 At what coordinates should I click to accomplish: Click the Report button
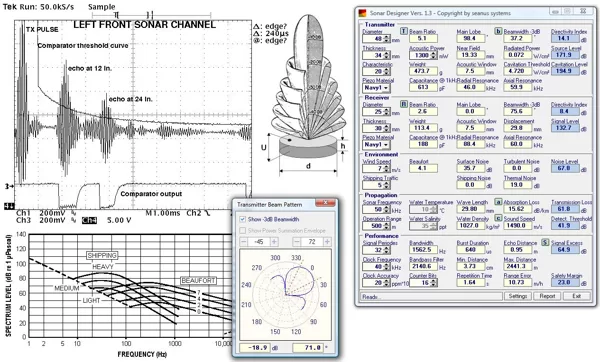point(547,296)
